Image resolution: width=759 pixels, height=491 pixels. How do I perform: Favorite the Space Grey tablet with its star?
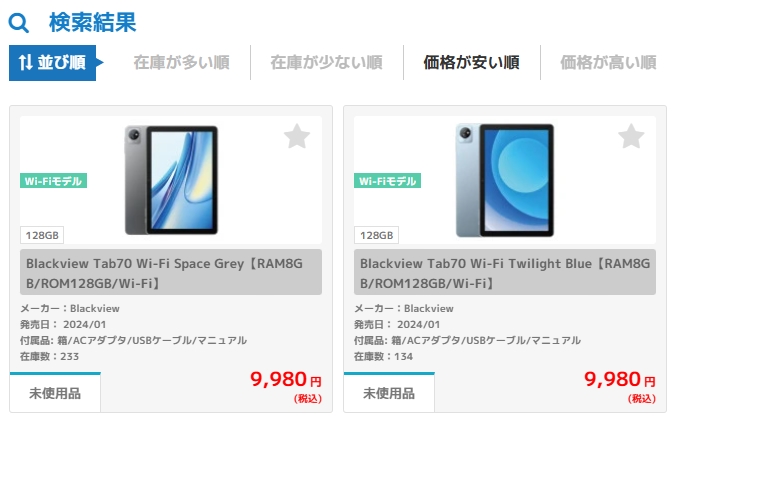click(297, 136)
